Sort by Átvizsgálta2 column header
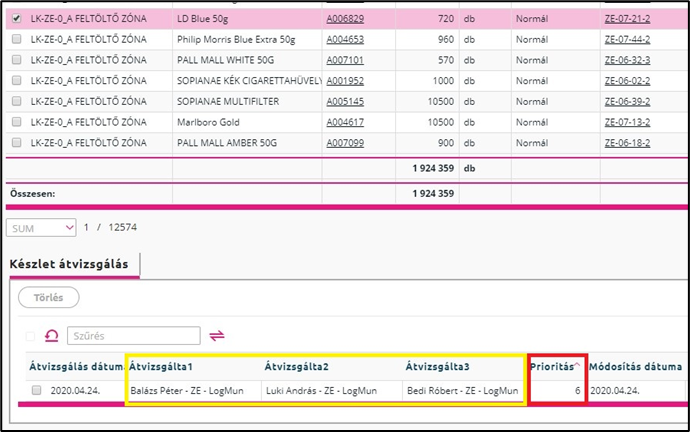 (297, 366)
